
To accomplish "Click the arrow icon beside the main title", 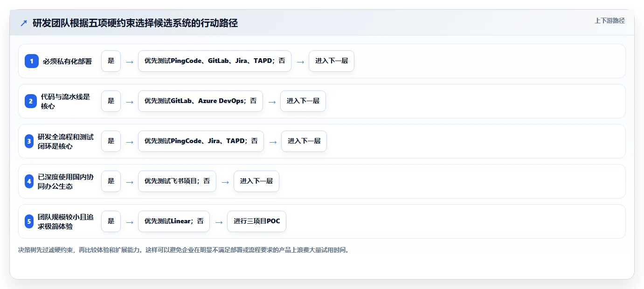I will click(24, 23).
